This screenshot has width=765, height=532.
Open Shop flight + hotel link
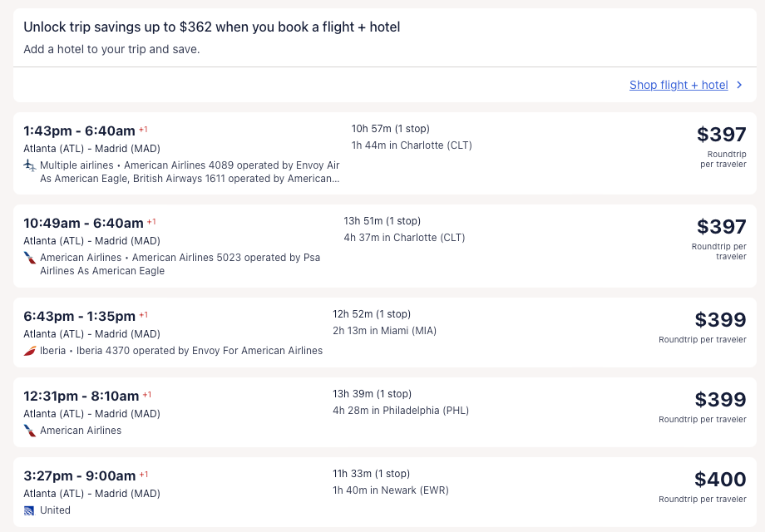(x=679, y=85)
